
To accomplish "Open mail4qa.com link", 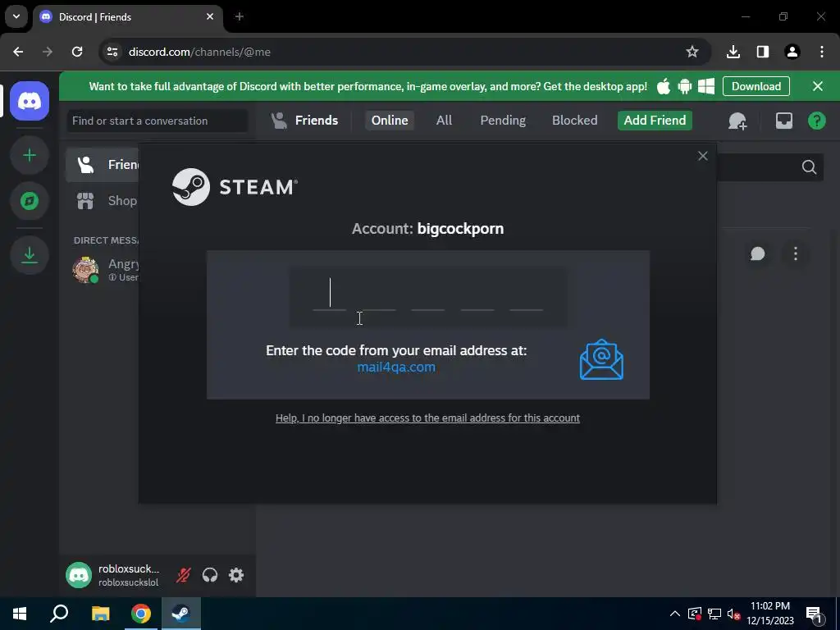I will 396,367.
